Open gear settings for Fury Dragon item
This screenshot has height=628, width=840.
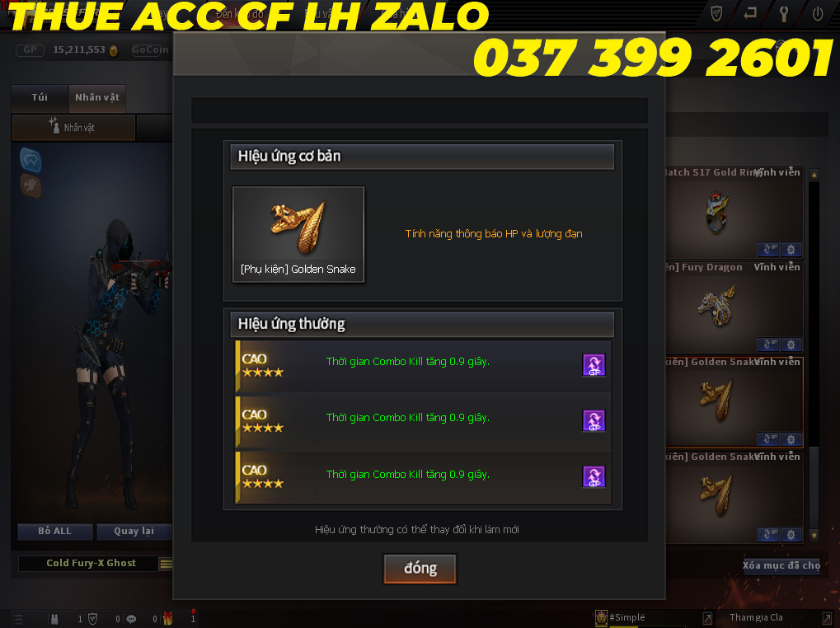[791, 344]
